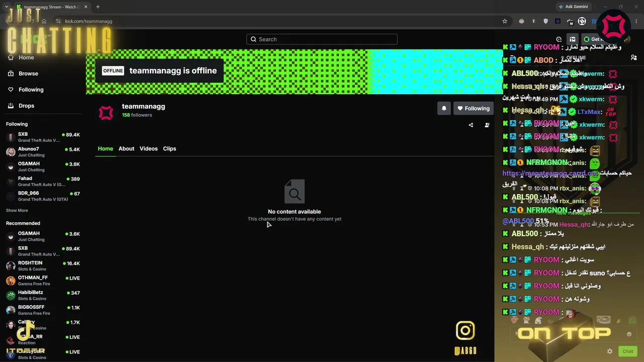The height and width of the screenshot is (362, 644).
Task: Click the Kick search field
Action: (x=322, y=39)
